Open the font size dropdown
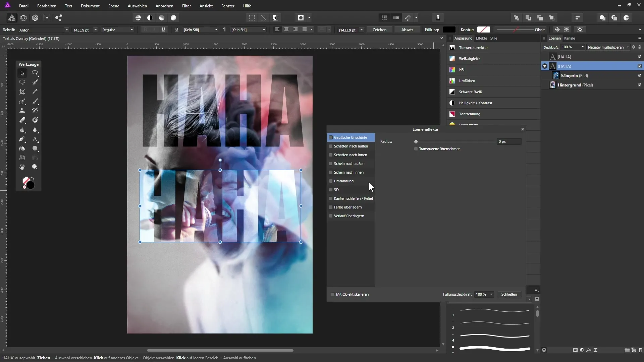 tap(96, 30)
